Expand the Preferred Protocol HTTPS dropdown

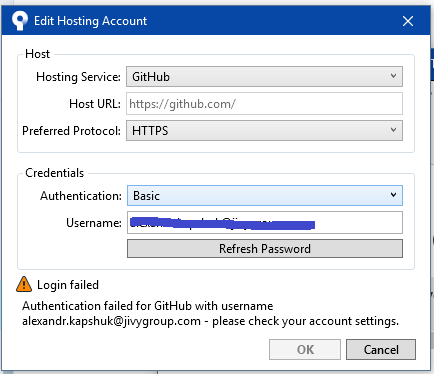[264, 131]
